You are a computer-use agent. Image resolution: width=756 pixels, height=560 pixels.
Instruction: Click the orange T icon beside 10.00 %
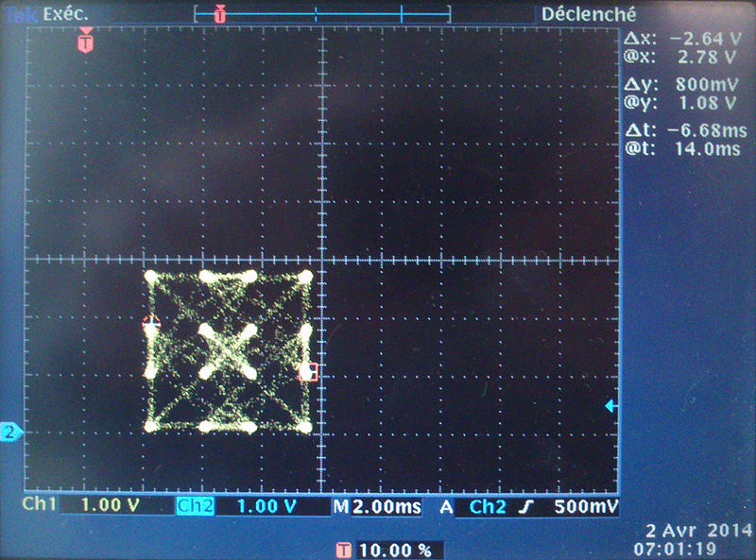[342, 550]
